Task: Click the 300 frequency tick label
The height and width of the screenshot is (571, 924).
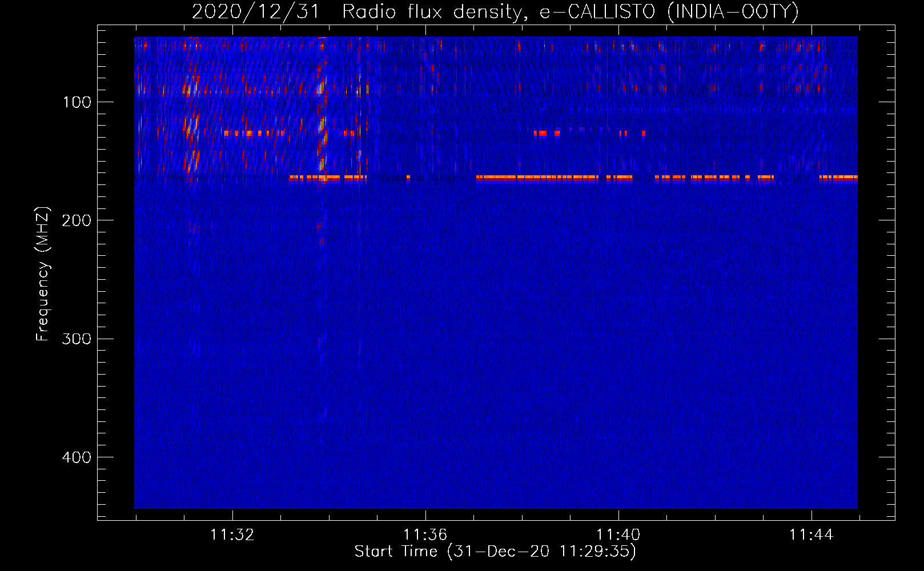Action: pos(77,339)
